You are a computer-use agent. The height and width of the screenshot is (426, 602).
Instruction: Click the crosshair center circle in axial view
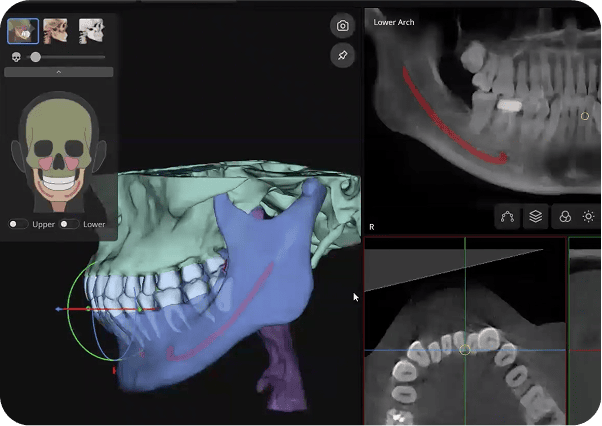[x=465, y=350]
